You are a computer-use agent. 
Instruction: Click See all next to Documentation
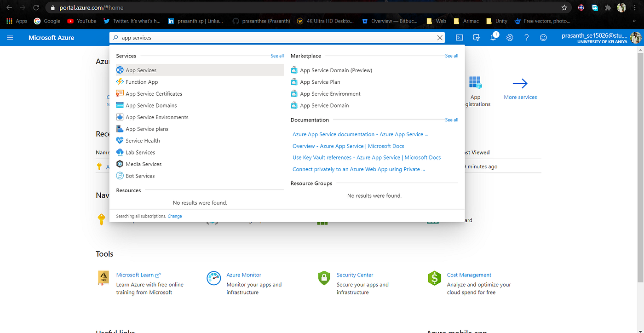[x=451, y=120]
